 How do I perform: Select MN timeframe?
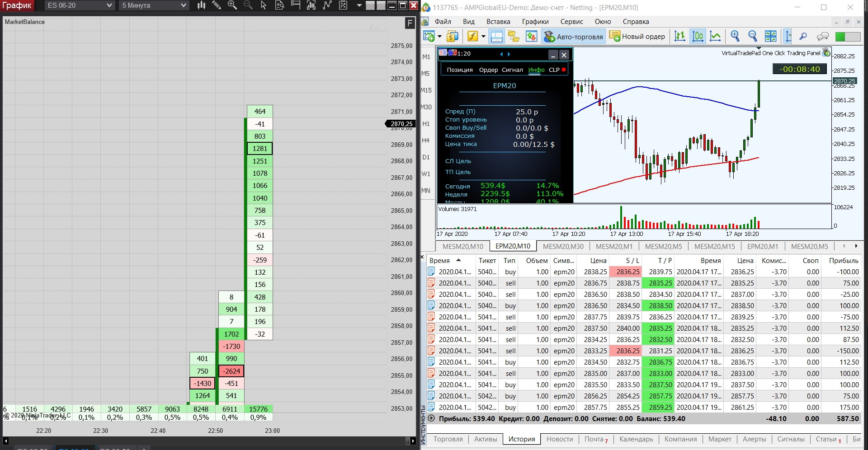tap(426, 191)
